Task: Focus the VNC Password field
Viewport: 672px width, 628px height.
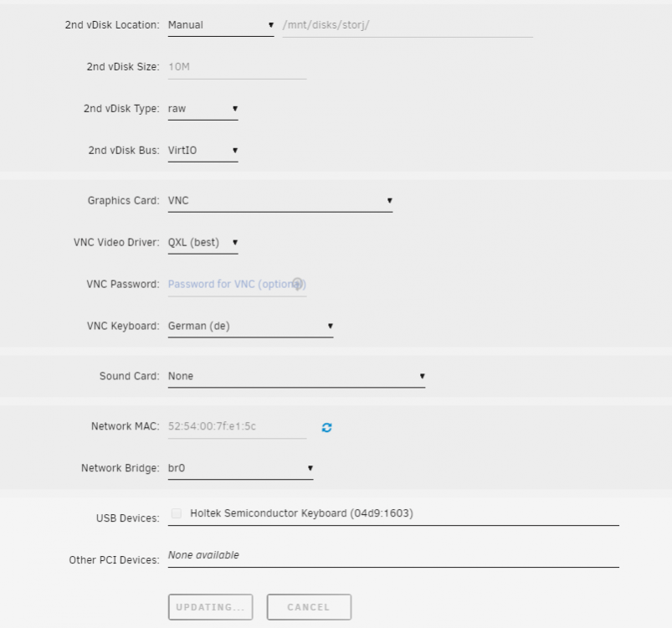Action: click(237, 285)
